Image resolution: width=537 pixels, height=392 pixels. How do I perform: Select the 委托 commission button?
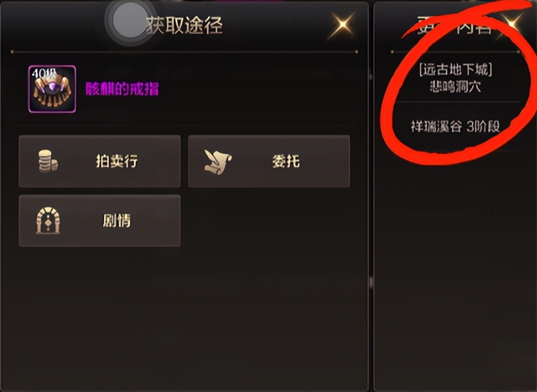269,161
